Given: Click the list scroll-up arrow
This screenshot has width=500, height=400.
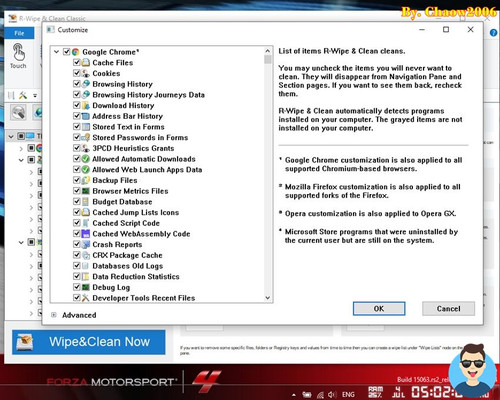Looking at the screenshot, I should [x=268, y=51].
